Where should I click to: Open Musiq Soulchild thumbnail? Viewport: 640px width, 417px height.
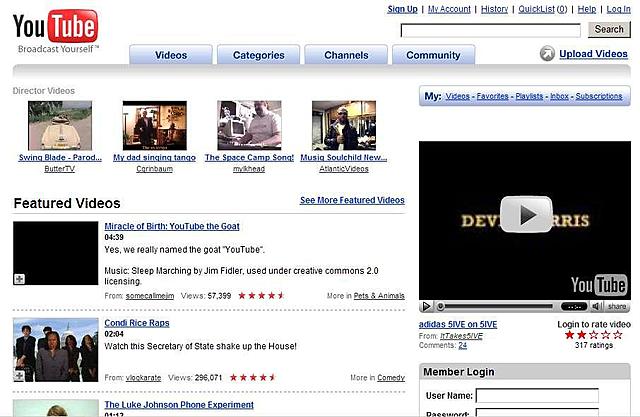(344, 126)
